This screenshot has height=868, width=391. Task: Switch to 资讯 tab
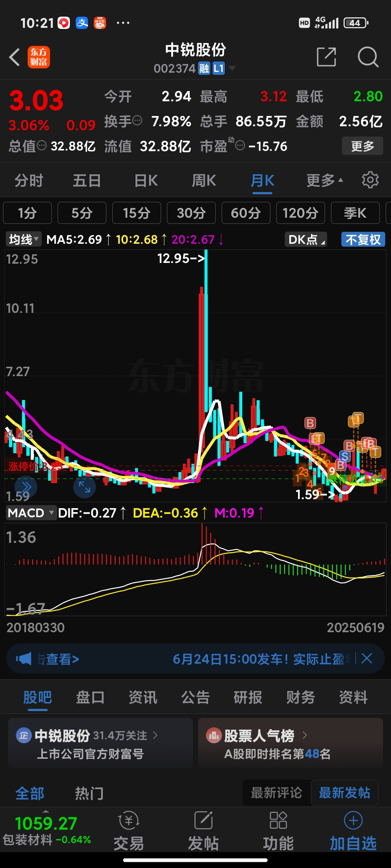point(143,697)
